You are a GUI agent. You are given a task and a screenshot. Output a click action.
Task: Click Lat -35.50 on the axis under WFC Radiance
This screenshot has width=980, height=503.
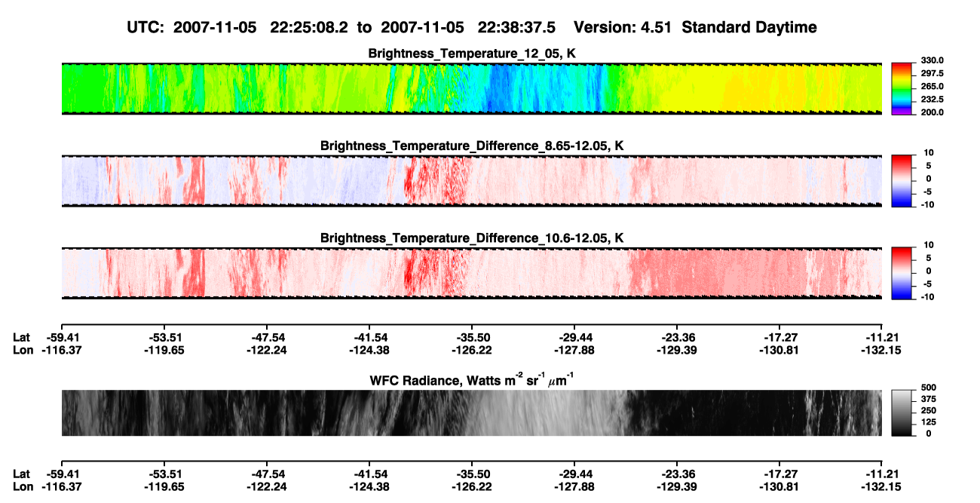471,474
